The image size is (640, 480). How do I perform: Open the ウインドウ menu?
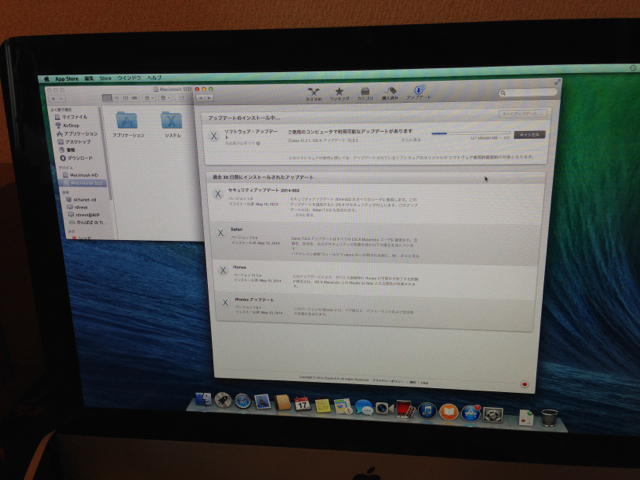pyautogui.click(x=129, y=77)
